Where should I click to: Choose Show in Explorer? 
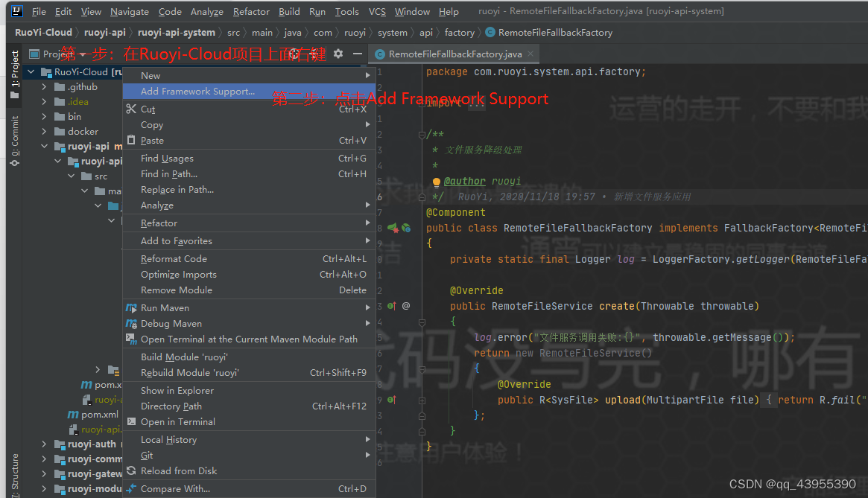pyautogui.click(x=249, y=390)
